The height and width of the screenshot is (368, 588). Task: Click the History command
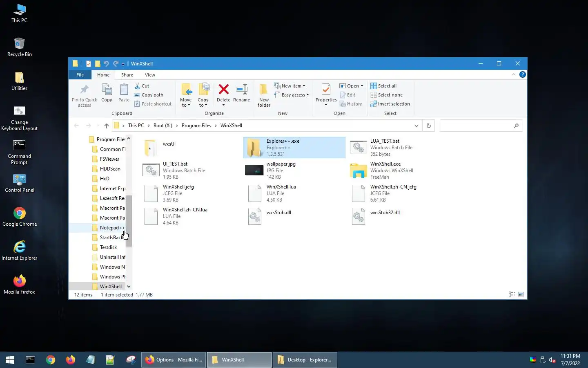[351, 104]
